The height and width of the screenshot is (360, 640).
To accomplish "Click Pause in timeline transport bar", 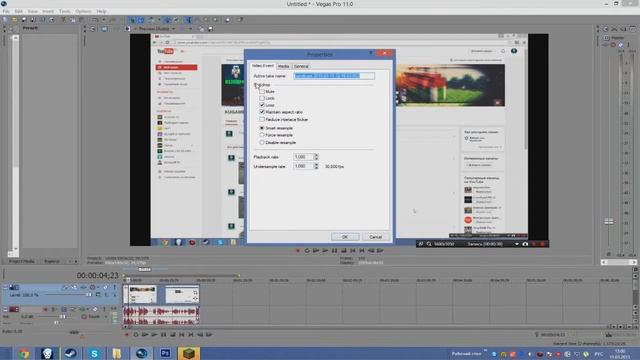I will pos(163,335).
